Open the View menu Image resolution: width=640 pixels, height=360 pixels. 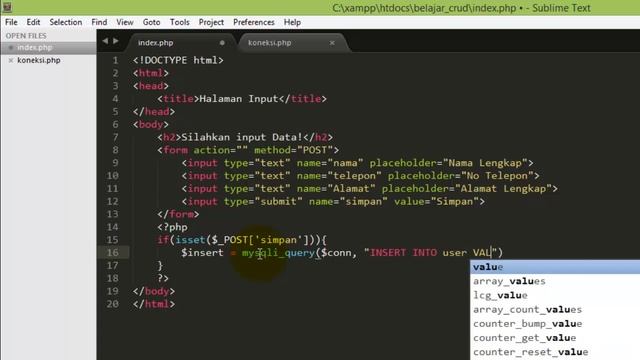[124, 22]
